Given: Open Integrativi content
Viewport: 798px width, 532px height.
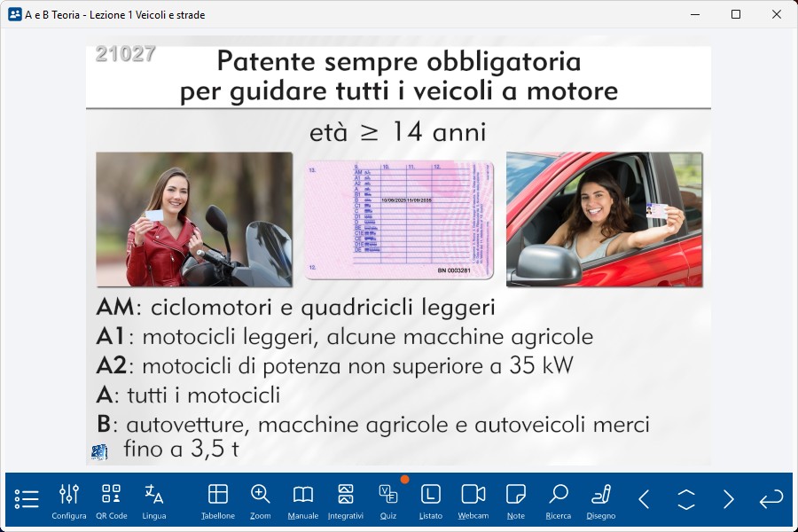Looking at the screenshot, I should tap(346, 500).
